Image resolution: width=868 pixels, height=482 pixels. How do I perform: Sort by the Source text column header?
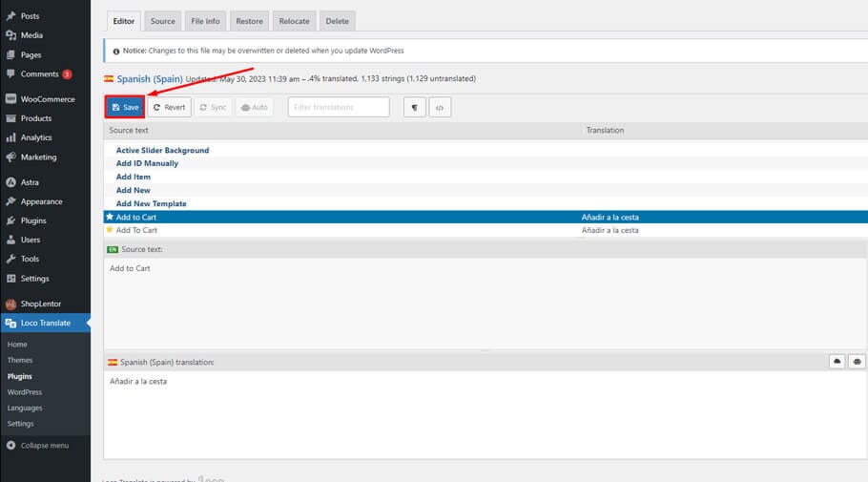129,130
